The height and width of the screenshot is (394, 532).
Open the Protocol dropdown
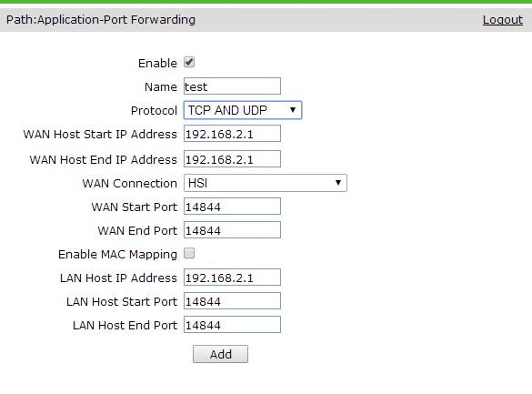coord(243,110)
